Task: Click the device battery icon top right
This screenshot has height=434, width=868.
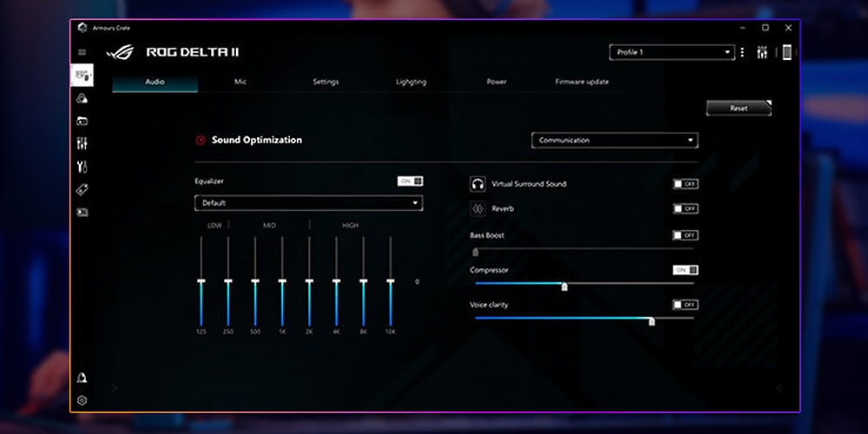Action: coord(786,53)
